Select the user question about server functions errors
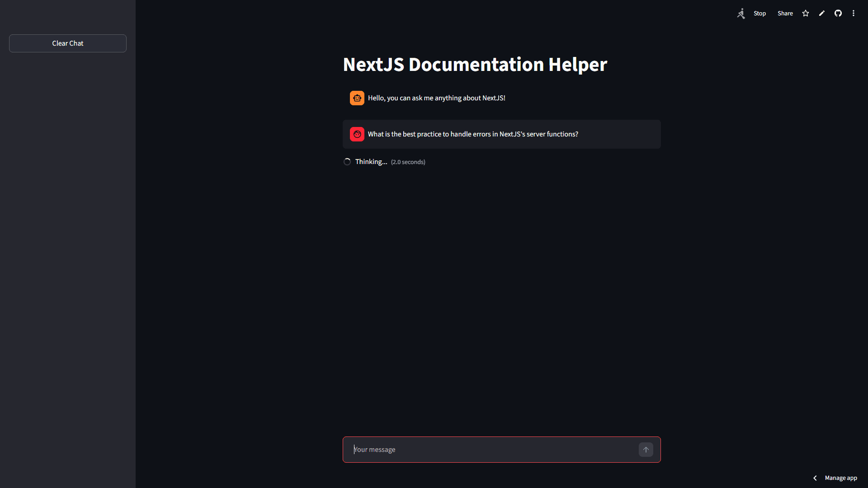The height and width of the screenshot is (488, 868). coord(473,134)
